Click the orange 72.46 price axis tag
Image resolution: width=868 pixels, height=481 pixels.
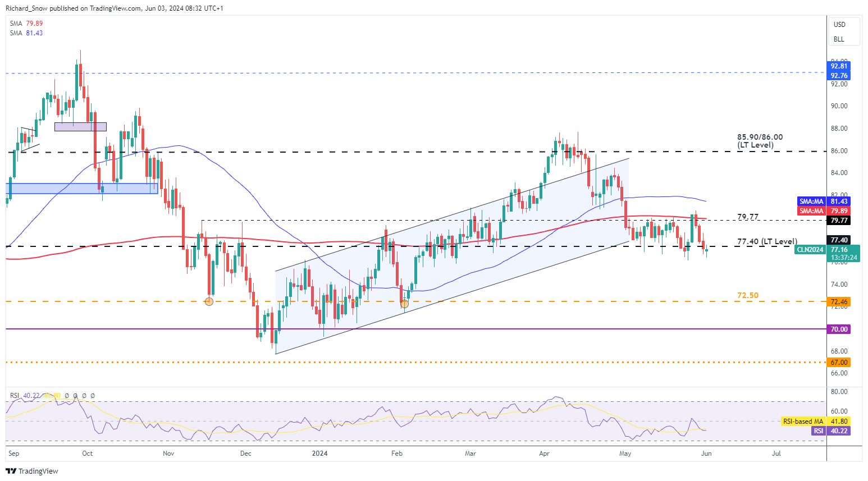(x=839, y=302)
